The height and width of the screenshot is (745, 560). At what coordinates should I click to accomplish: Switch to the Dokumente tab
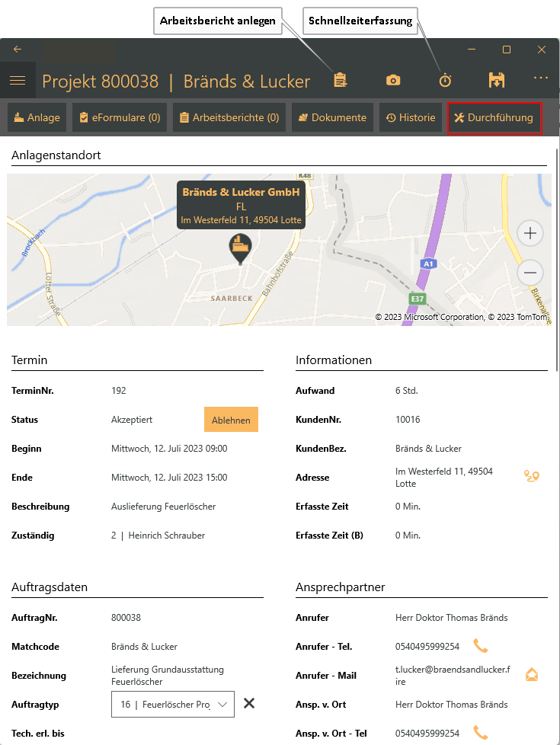point(332,117)
